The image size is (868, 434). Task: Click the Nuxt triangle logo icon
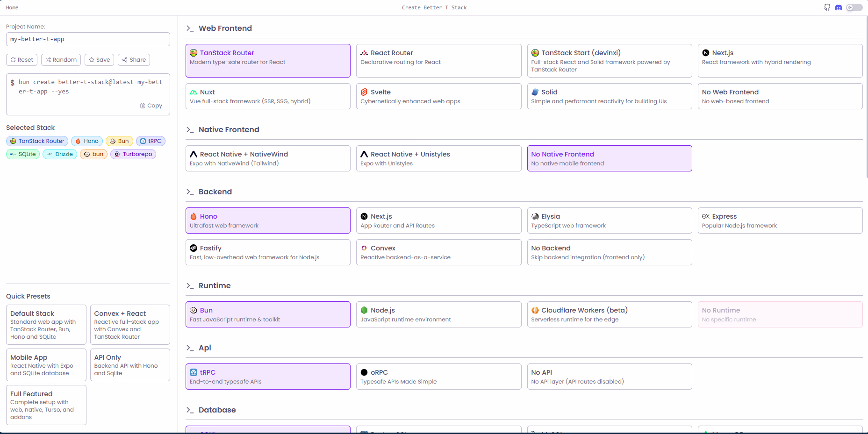coord(194,92)
